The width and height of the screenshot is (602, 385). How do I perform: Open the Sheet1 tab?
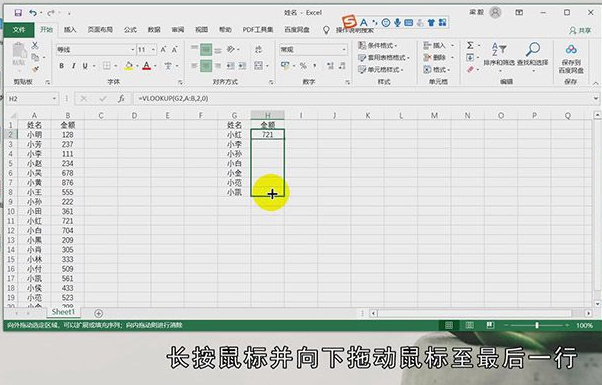tap(63, 312)
